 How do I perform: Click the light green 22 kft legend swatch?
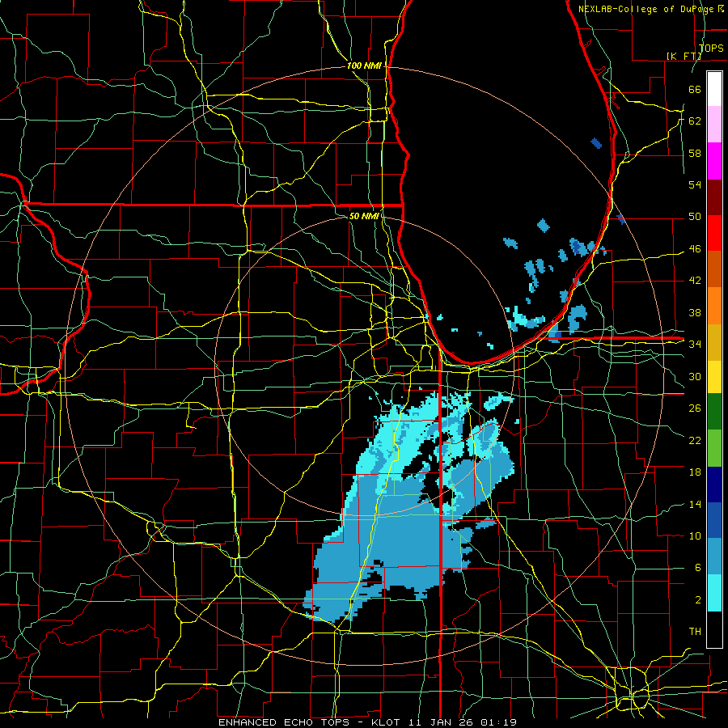pos(714,447)
